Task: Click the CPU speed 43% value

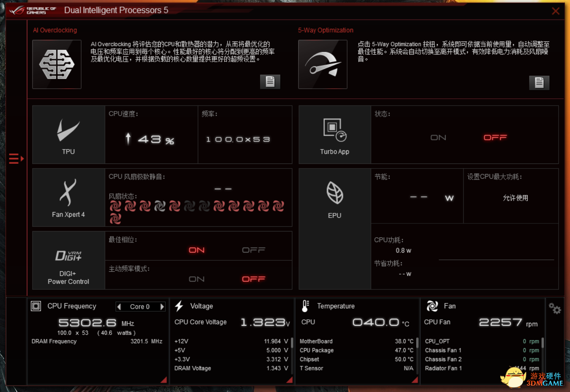Action: click(150, 139)
